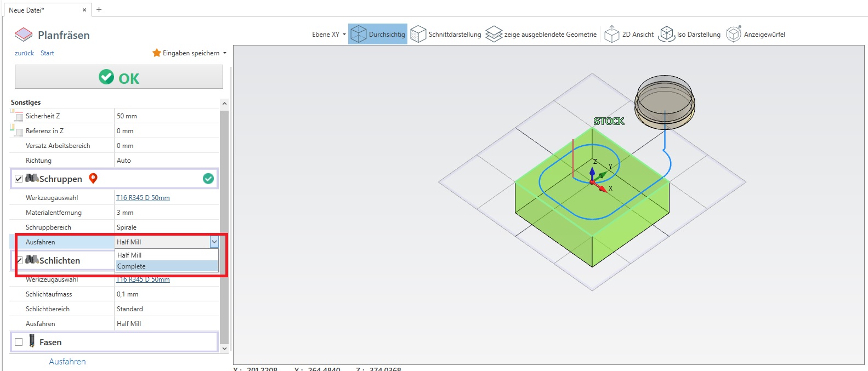Switch to the Neue Datei tab
Image resolution: width=868 pixels, height=371 pixels.
[x=26, y=10]
